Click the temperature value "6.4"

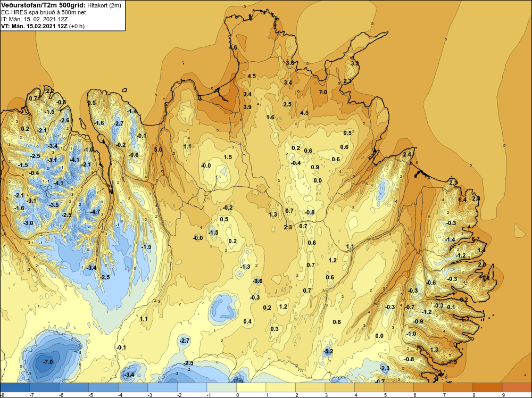[462, 200]
